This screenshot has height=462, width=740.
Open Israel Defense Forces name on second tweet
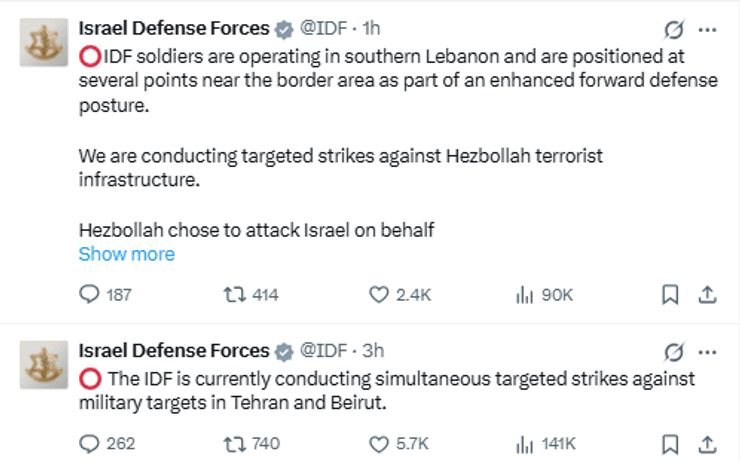[173, 351]
